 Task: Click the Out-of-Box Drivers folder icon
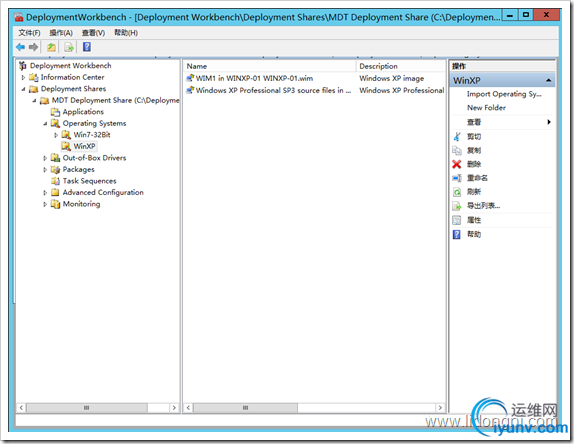pyautogui.click(x=55, y=158)
